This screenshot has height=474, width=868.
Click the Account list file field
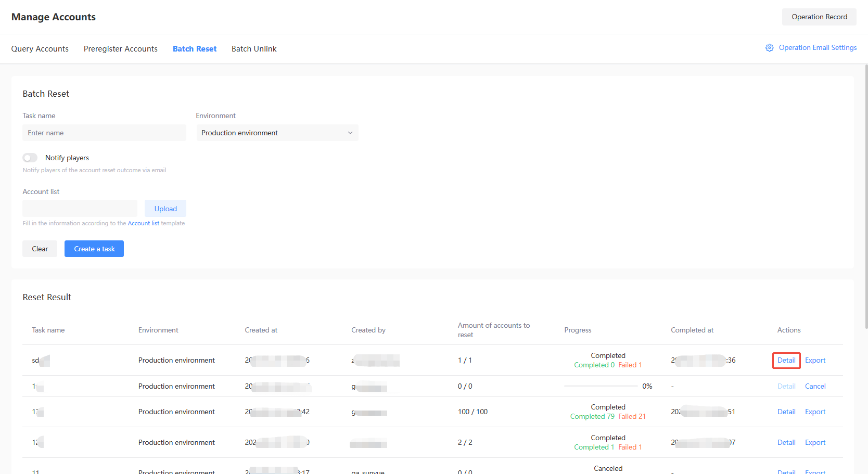(x=80, y=209)
